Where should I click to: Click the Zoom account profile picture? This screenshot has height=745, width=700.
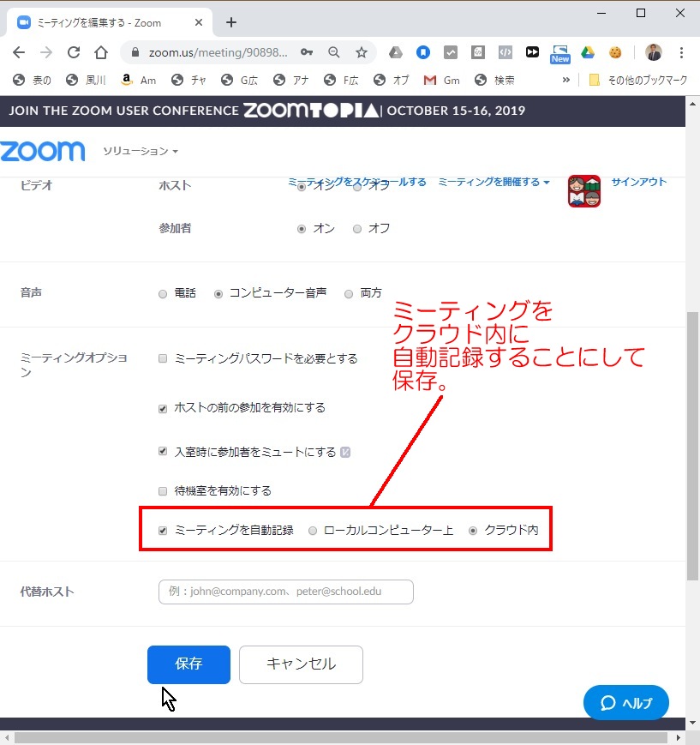tap(584, 191)
